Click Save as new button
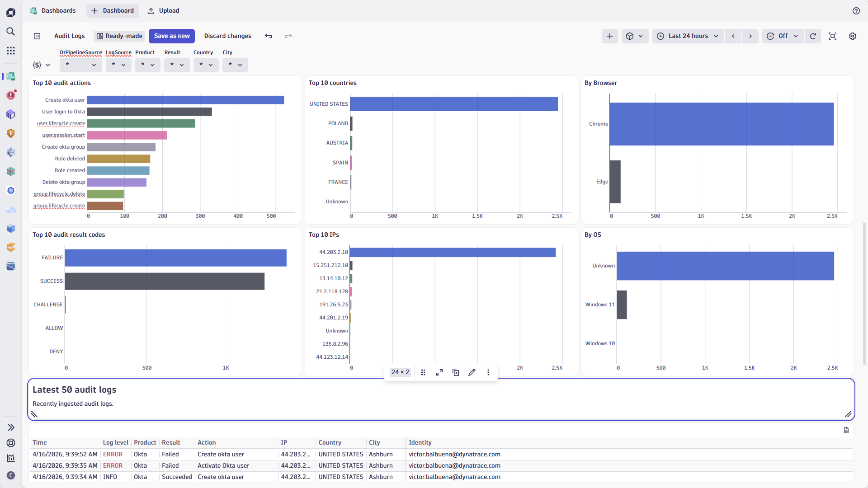The width and height of the screenshot is (868, 488). (x=172, y=36)
